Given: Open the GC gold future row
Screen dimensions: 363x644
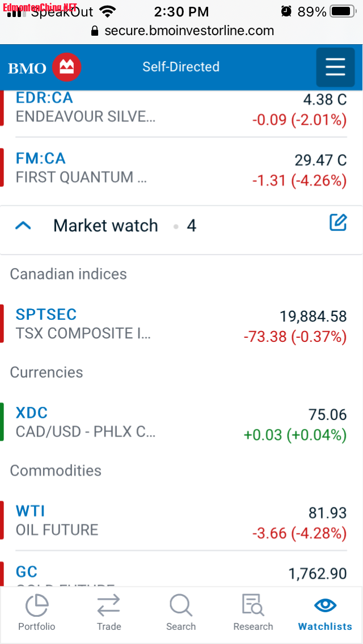Looking at the screenshot, I should point(181,573).
